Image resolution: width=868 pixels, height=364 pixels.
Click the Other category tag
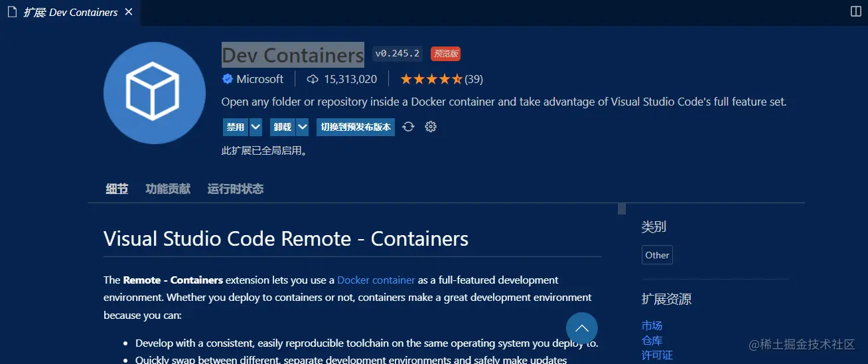(x=657, y=255)
